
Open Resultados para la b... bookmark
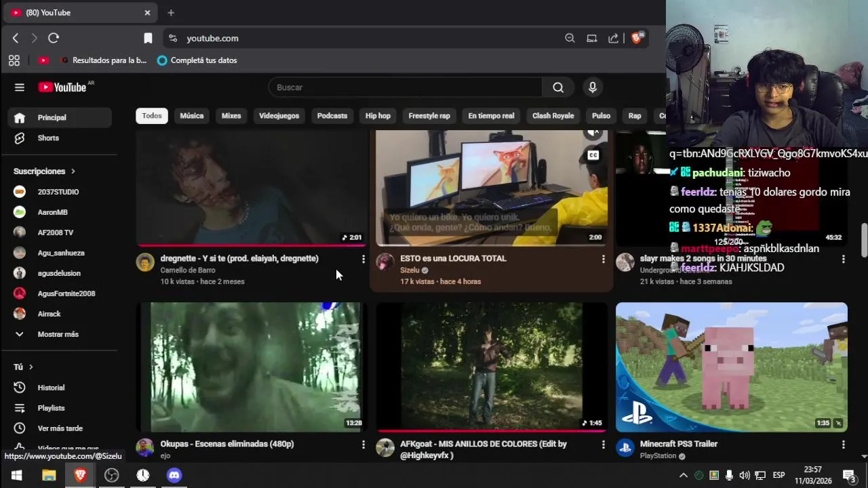pyautogui.click(x=104, y=60)
